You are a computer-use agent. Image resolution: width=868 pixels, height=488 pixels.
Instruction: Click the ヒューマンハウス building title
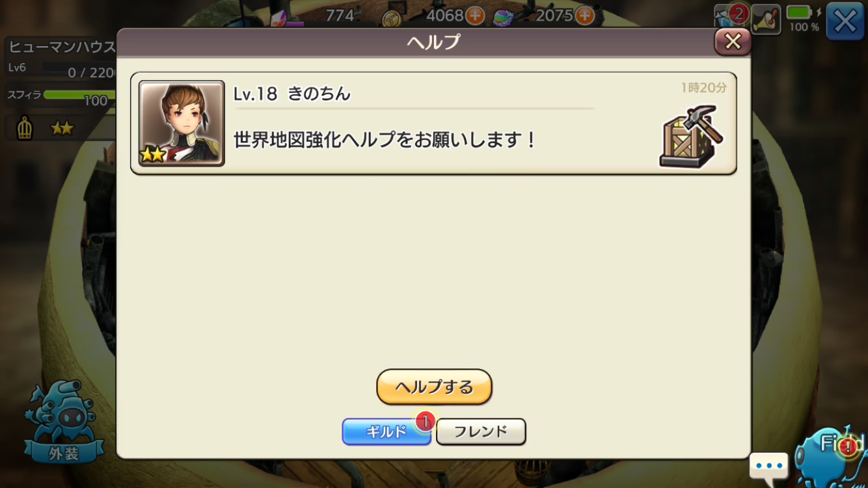click(62, 47)
